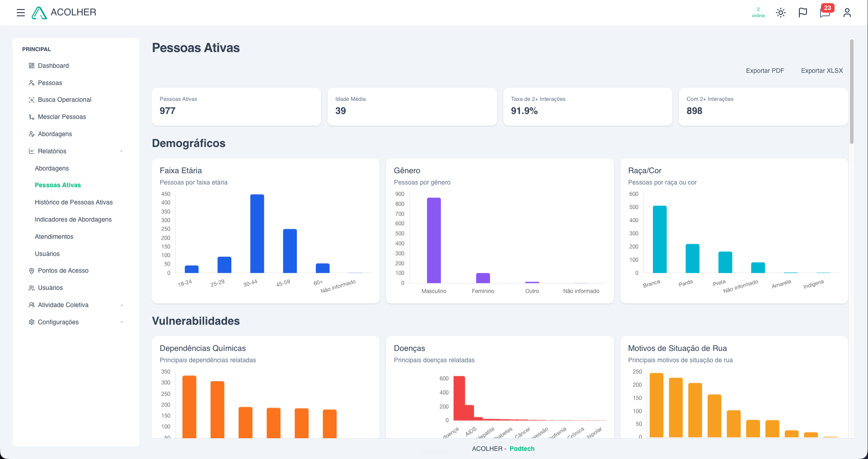Image resolution: width=868 pixels, height=459 pixels.
Task: Click the ACOLHER logo
Action: tap(64, 13)
